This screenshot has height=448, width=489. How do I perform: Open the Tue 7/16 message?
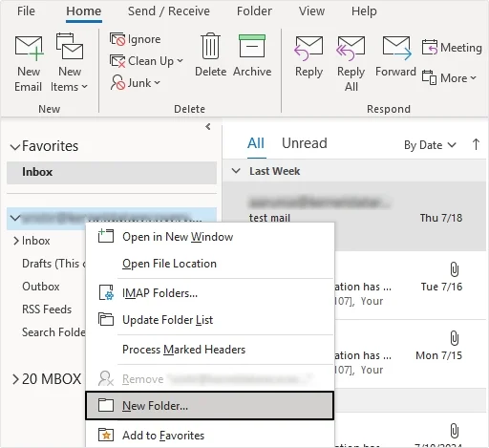[411, 286]
